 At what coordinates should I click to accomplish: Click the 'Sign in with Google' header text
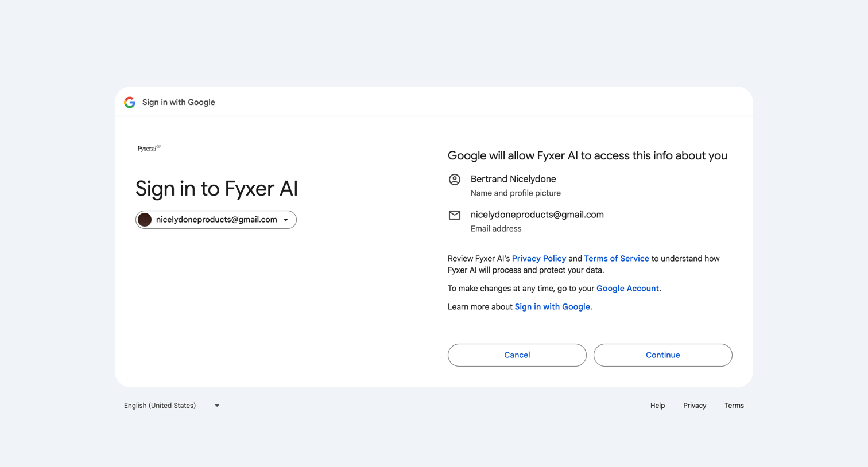coord(179,102)
